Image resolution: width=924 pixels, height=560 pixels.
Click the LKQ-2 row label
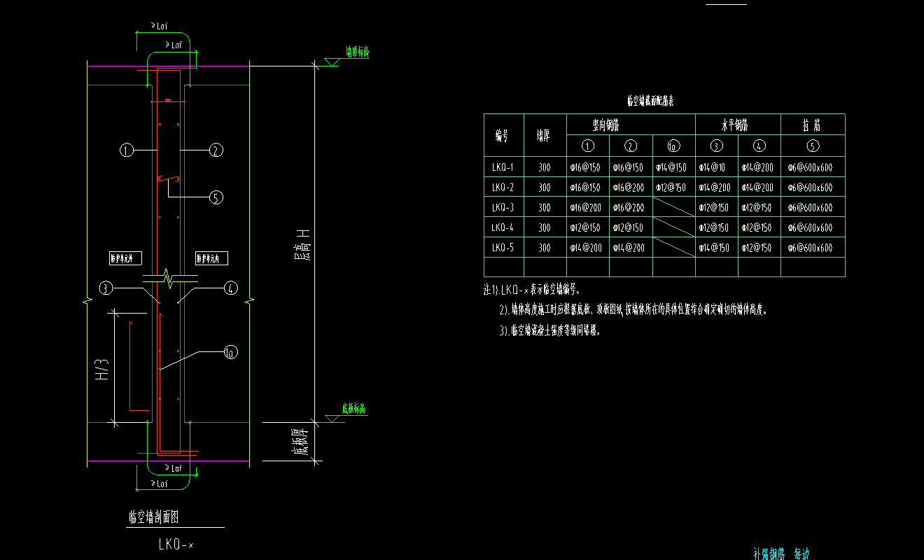pyautogui.click(x=504, y=188)
